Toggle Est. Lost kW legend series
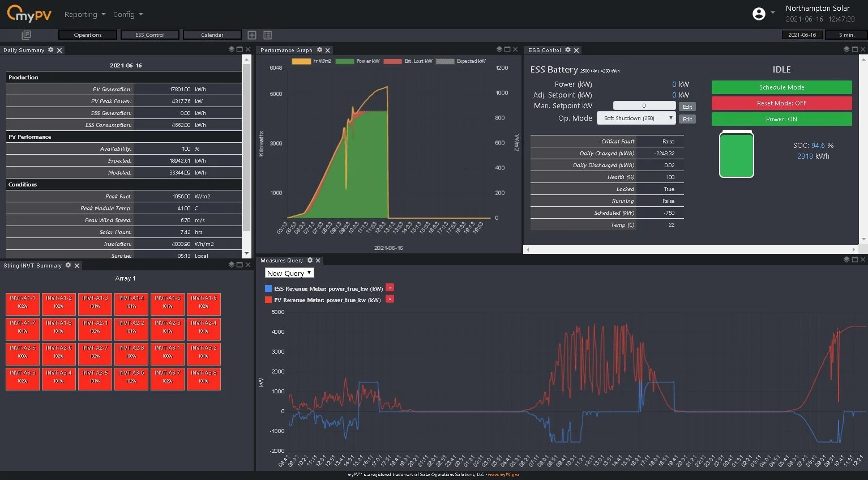Screen dimensions: 868x480 tap(408, 61)
